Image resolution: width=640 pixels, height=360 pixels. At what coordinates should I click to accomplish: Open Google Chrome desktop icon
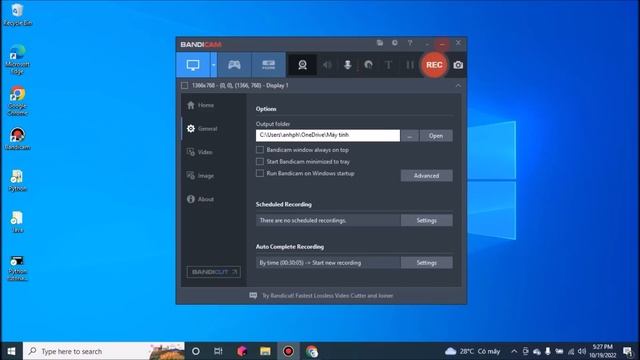[17, 101]
